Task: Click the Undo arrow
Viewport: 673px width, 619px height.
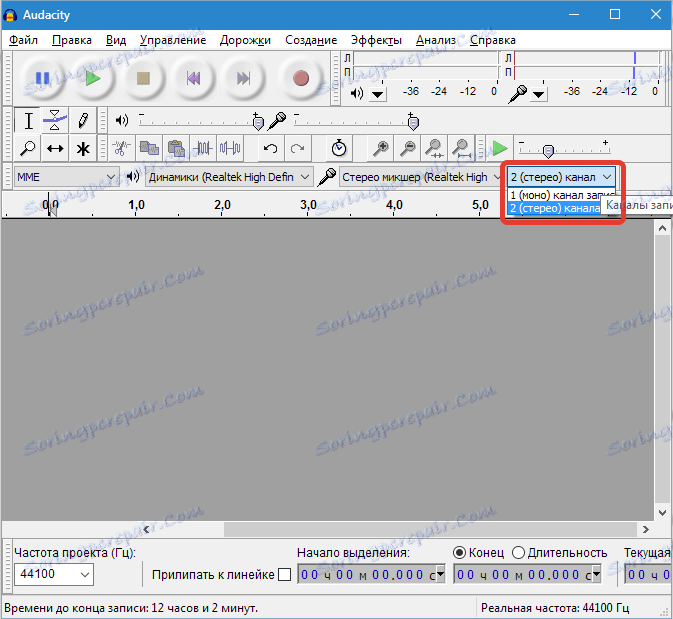Action: click(x=270, y=149)
